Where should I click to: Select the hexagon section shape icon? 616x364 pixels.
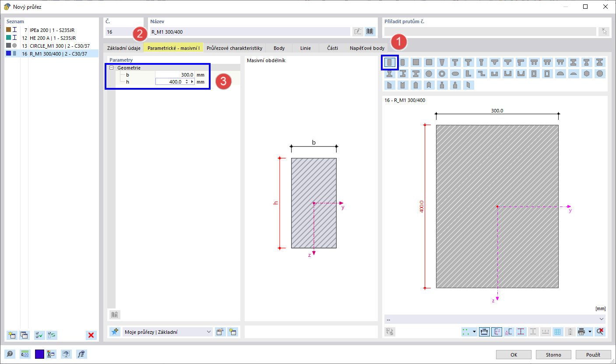click(x=587, y=73)
